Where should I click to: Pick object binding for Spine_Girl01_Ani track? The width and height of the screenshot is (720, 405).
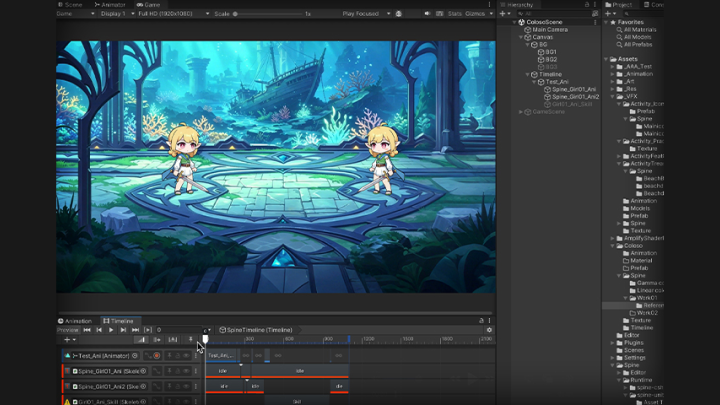point(143,371)
